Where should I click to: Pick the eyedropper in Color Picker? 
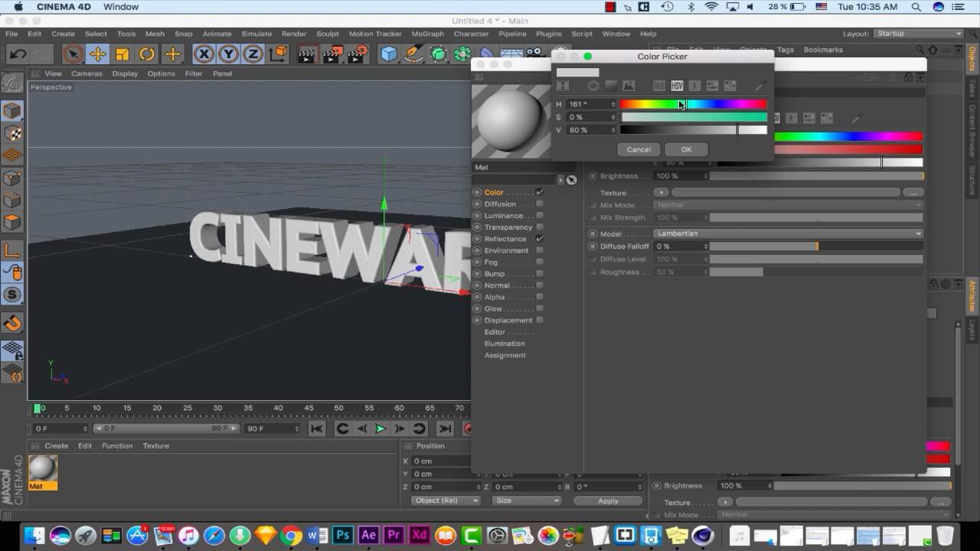(x=759, y=86)
